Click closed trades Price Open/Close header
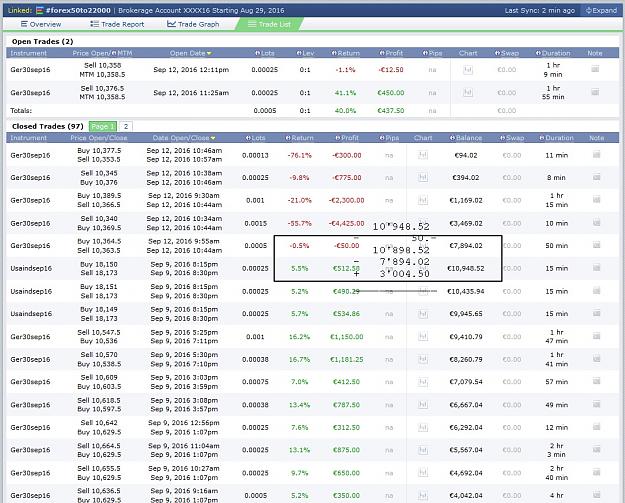The width and height of the screenshot is (625, 503). 99,138
